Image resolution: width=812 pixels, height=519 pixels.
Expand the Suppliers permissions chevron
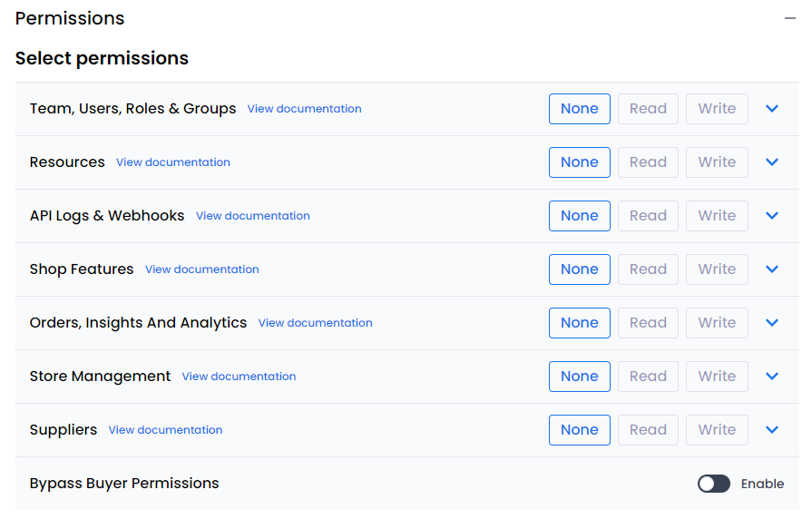click(772, 430)
